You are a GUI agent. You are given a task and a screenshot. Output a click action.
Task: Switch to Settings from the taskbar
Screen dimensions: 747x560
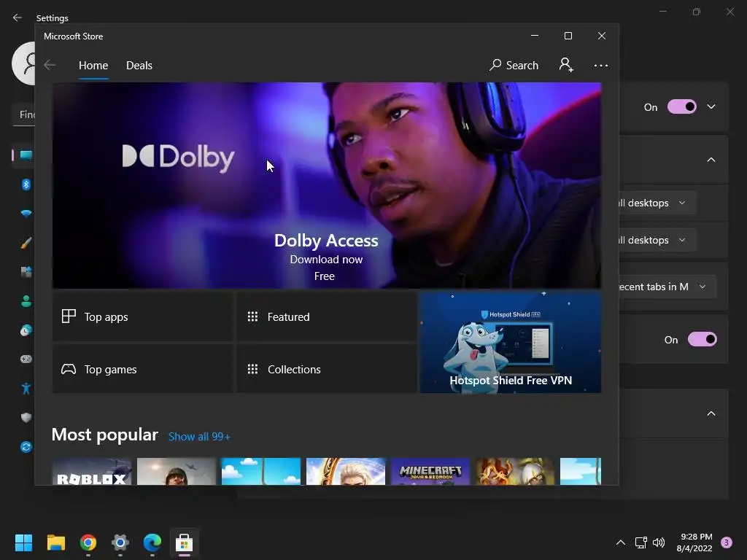pos(120,542)
